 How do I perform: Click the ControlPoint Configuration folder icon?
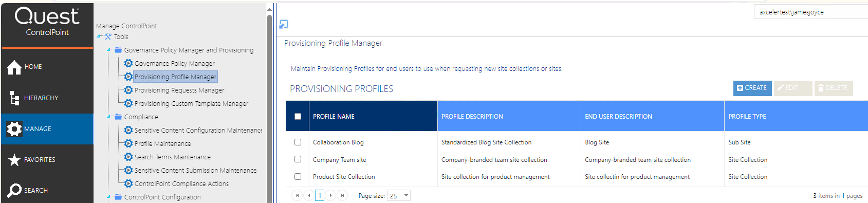click(x=118, y=197)
